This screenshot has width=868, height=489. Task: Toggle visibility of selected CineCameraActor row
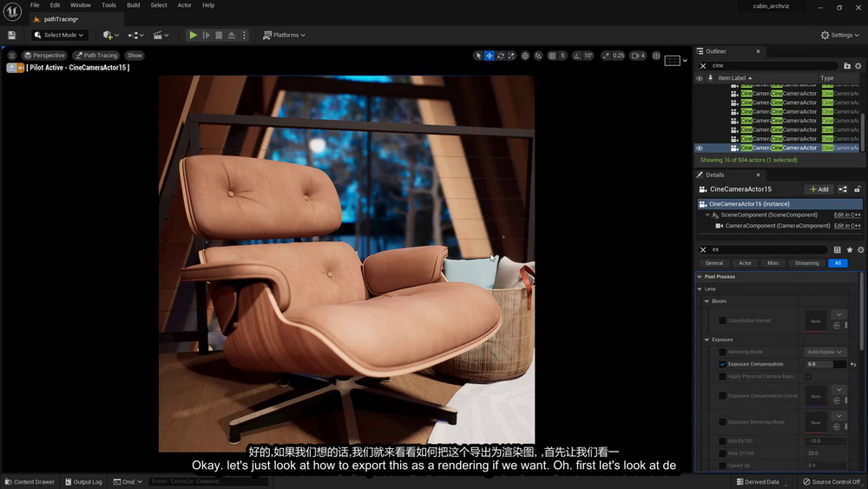pyautogui.click(x=699, y=148)
